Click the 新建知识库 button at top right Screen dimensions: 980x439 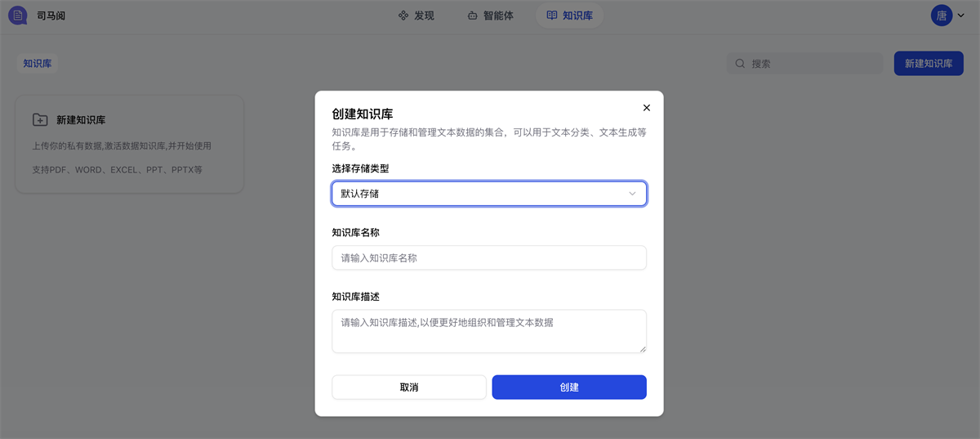[929, 64]
